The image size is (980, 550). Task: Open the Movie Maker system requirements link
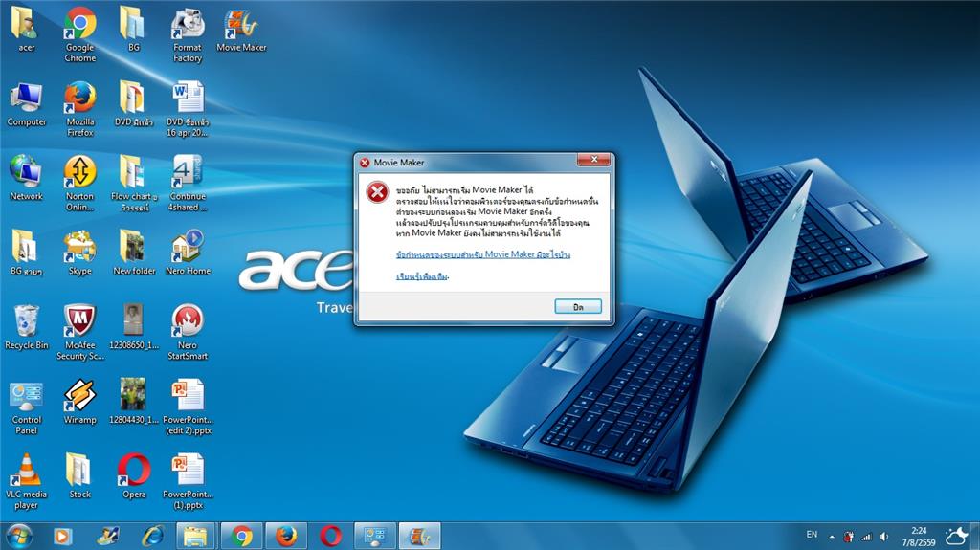(x=483, y=254)
